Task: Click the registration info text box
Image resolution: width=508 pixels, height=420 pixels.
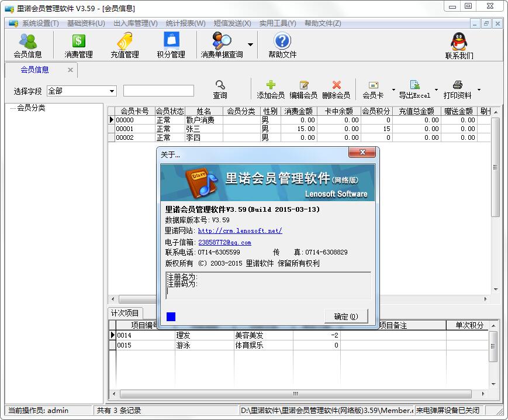Action: tap(268, 285)
